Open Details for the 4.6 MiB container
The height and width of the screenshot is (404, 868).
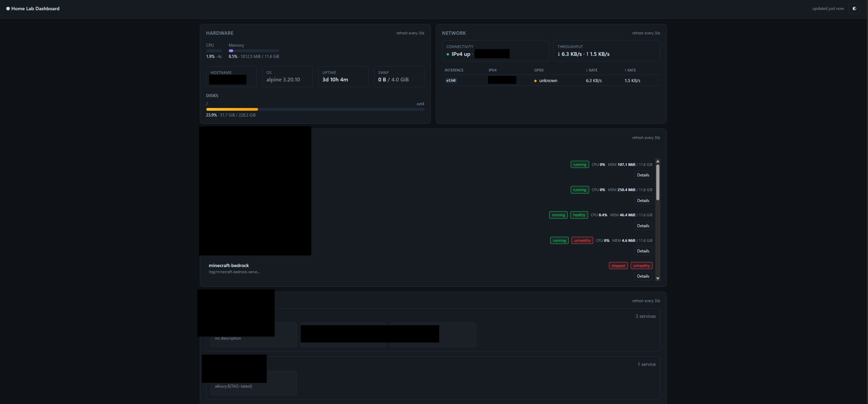pos(643,251)
